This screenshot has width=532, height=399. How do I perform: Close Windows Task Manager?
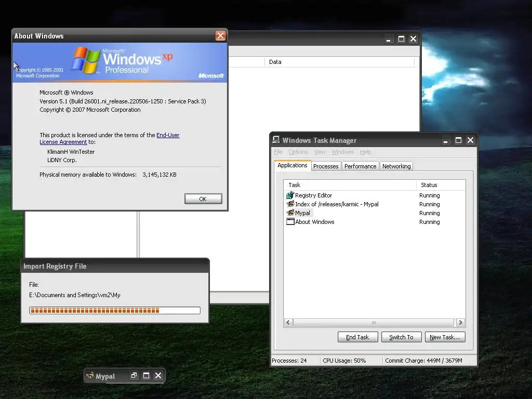(x=470, y=140)
